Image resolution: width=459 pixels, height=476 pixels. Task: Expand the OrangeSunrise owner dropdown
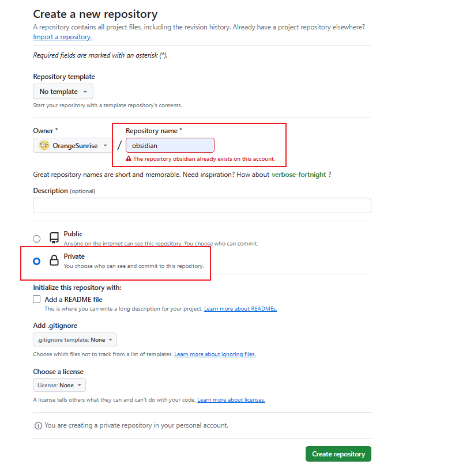pyautogui.click(x=73, y=146)
